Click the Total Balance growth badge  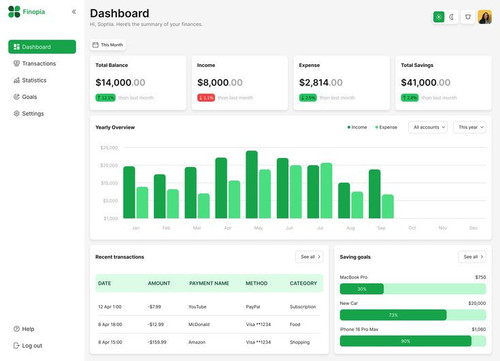coord(105,98)
